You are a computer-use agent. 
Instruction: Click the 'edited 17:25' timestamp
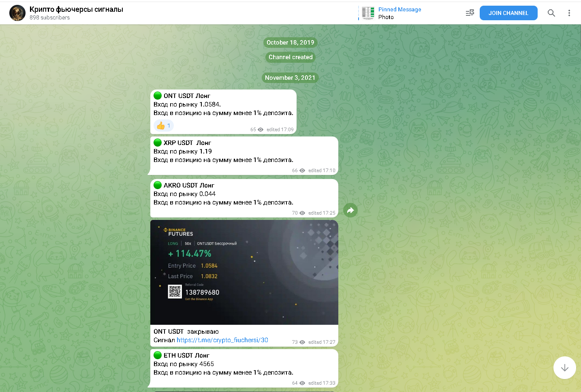click(322, 213)
